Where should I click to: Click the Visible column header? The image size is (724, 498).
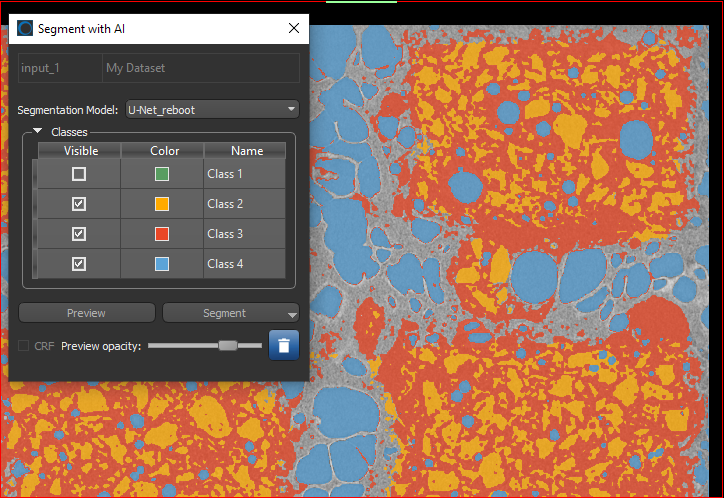(80, 151)
